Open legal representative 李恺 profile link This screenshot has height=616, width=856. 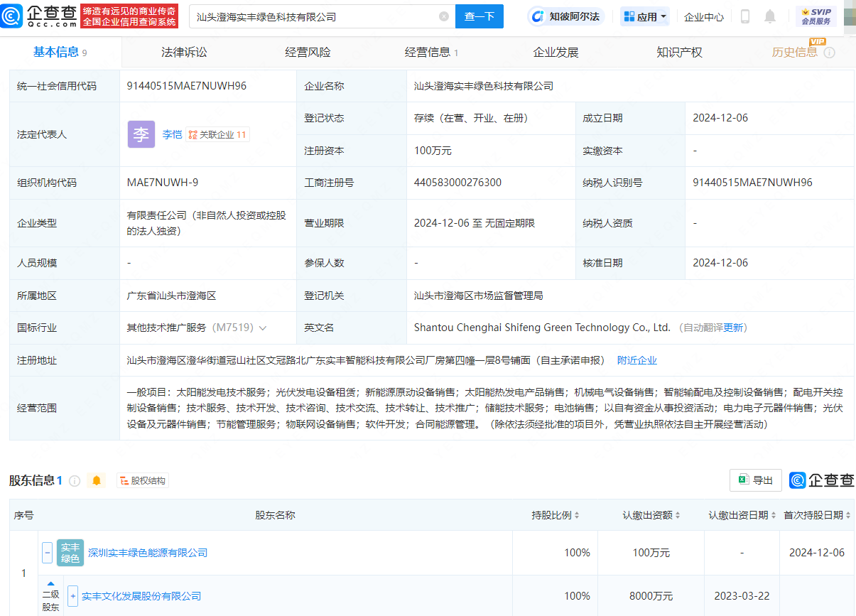pos(172,134)
